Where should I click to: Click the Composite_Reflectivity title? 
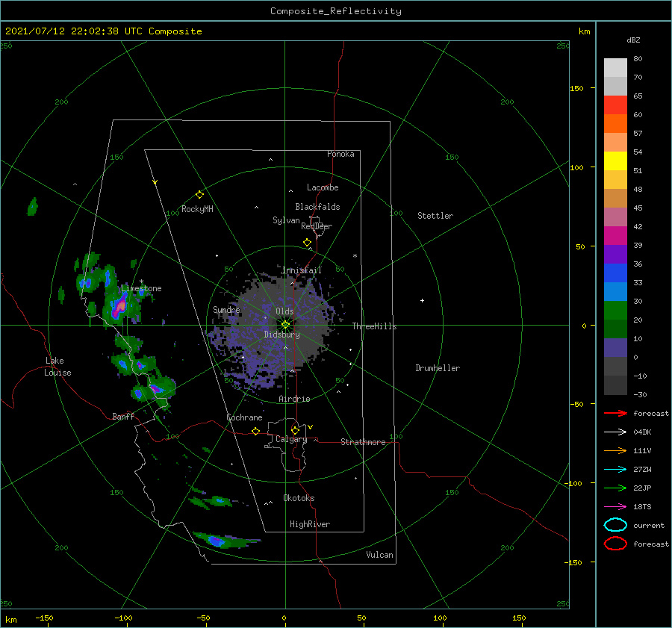coord(336,11)
